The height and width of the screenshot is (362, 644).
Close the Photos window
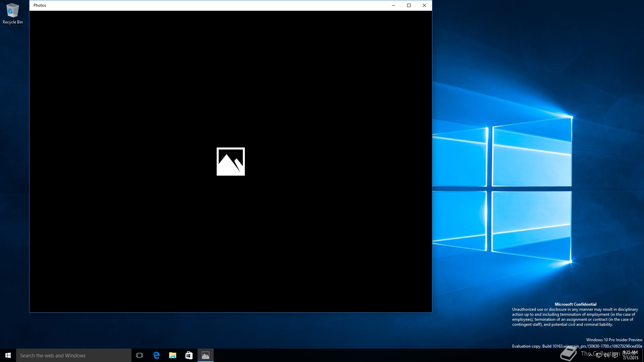(424, 5)
